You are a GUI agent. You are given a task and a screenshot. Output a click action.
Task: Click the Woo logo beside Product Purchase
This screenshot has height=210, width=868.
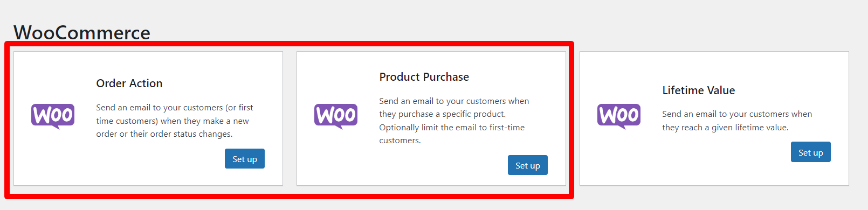pos(336,116)
